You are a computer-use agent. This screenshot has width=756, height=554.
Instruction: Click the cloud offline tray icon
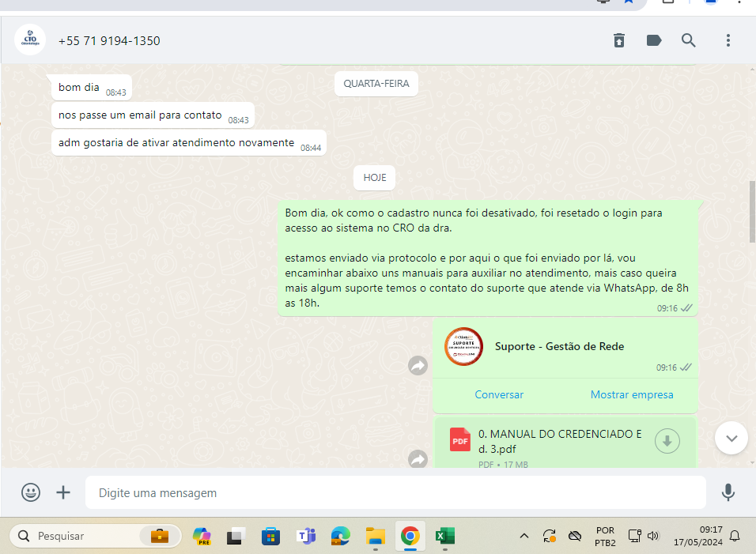[x=575, y=536]
